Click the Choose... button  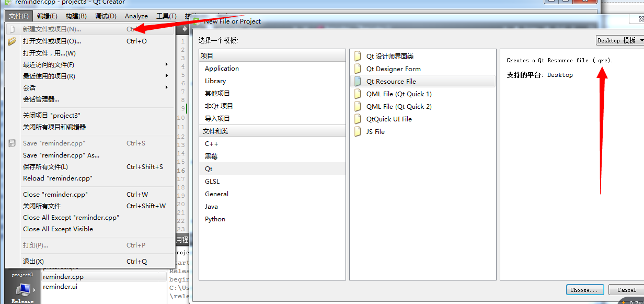coord(585,290)
